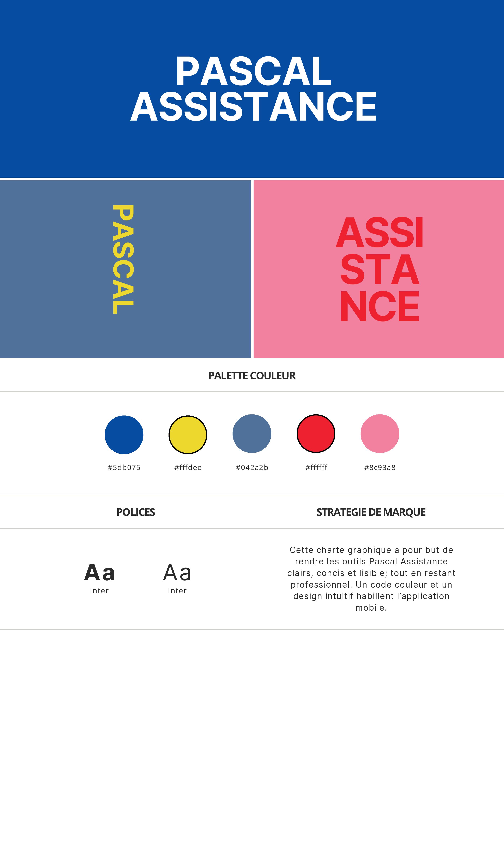Image resolution: width=504 pixels, height=851 pixels.
Task: Click the PALETTE COULEUR heading
Action: click(252, 375)
